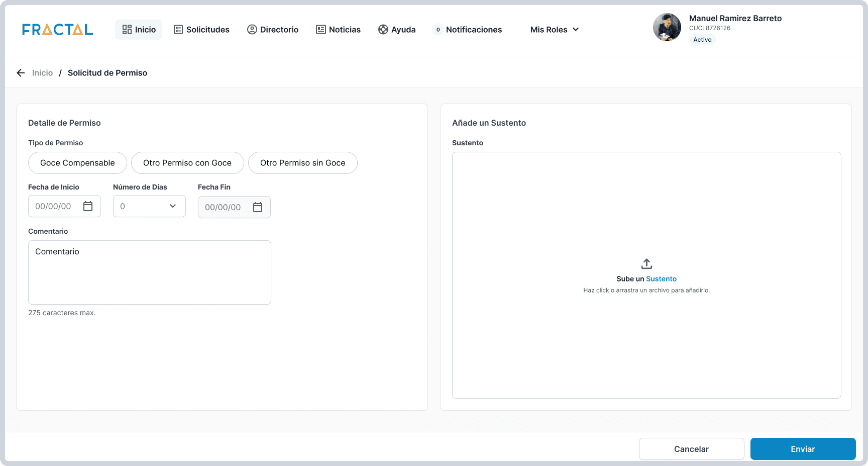Image resolution: width=868 pixels, height=466 pixels.
Task: Click the Directorio person icon
Action: pos(252,30)
